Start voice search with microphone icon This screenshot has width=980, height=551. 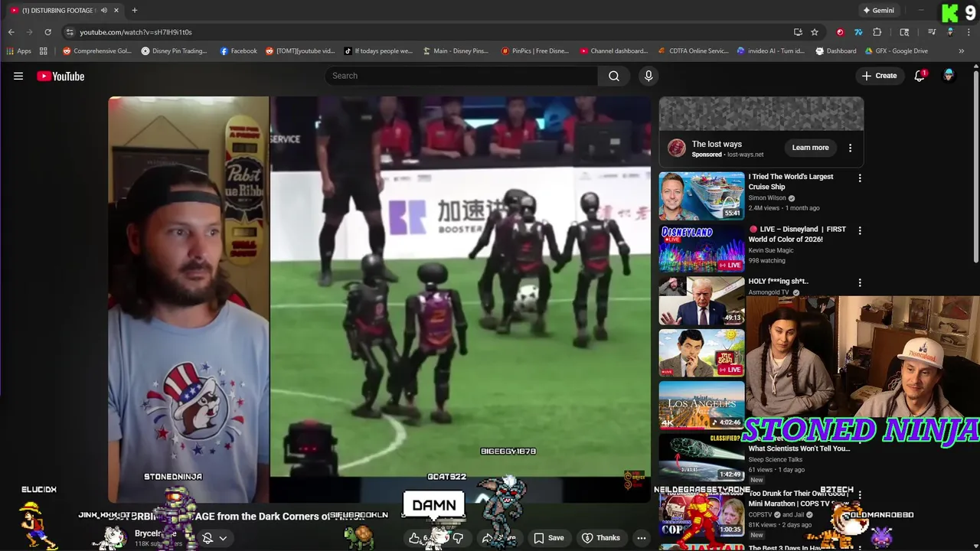click(648, 76)
